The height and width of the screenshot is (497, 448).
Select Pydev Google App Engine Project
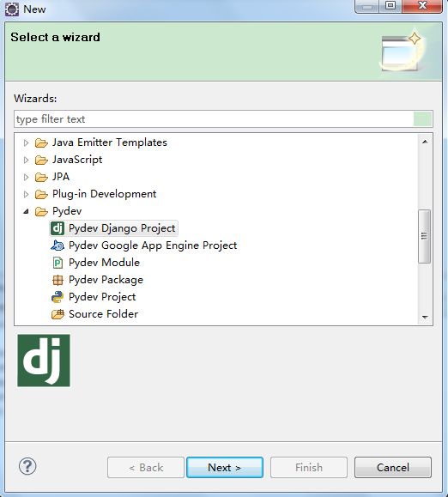153,245
